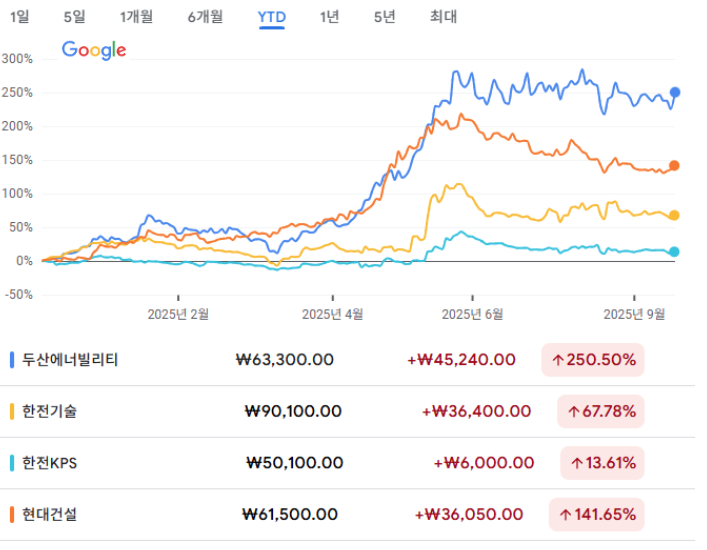Show the 5년 chart range
This screenshot has width=707, height=550.
pos(384,17)
